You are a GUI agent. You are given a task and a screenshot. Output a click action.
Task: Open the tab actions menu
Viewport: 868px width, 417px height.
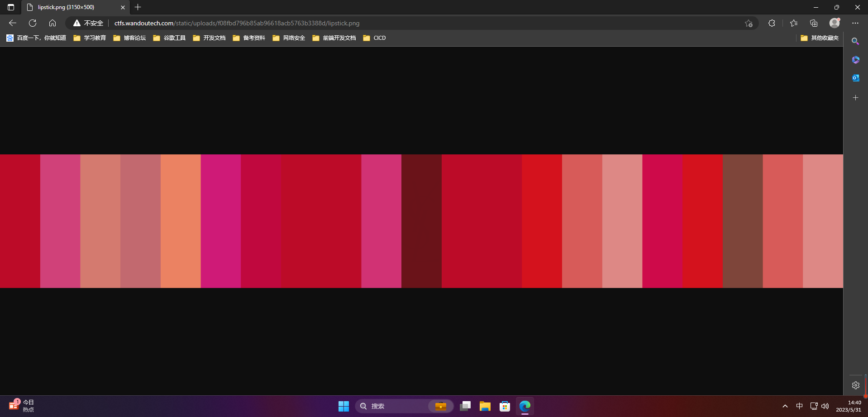pos(11,7)
